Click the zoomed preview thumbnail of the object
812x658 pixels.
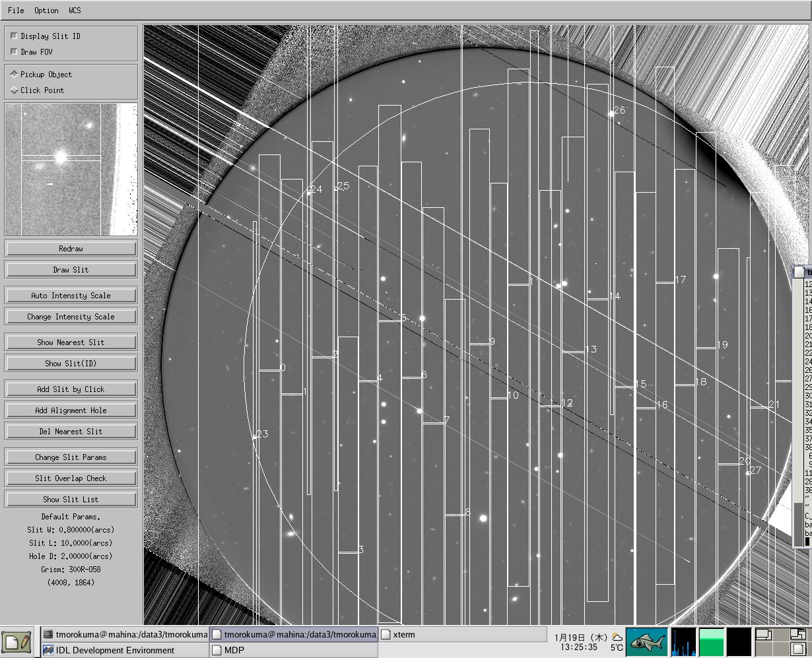(71, 169)
